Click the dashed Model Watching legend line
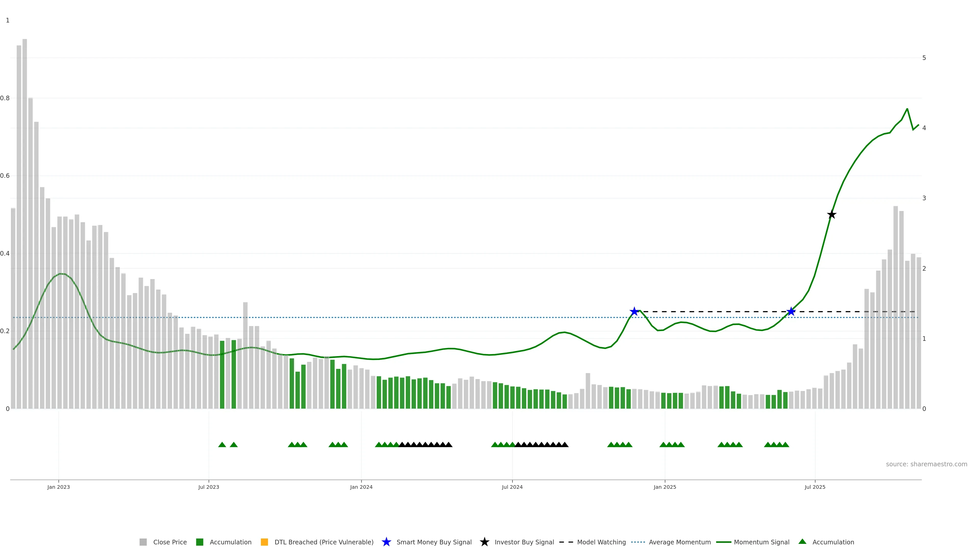Image resolution: width=980 pixels, height=551 pixels. (566, 542)
